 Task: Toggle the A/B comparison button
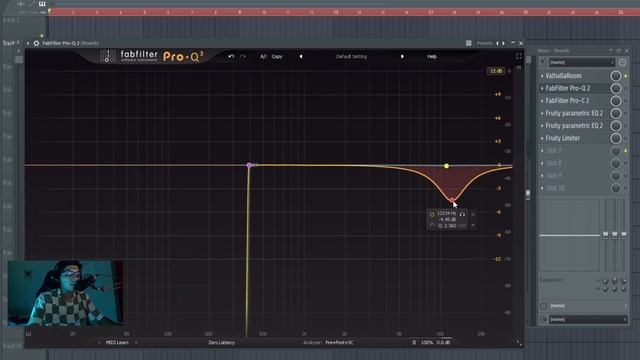click(263, 56)
